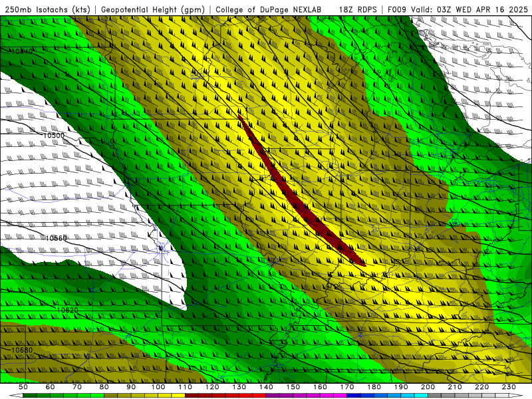Pick the dark gray swatch starting at 200
532x399 pixels.
pyautogui.click(x=435, y=396)
